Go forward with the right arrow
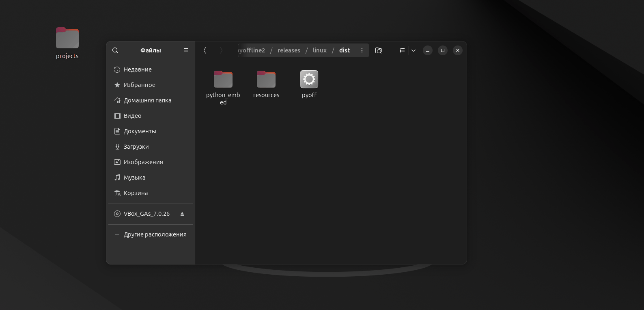644x310 pixels. [x=221, y=50]
